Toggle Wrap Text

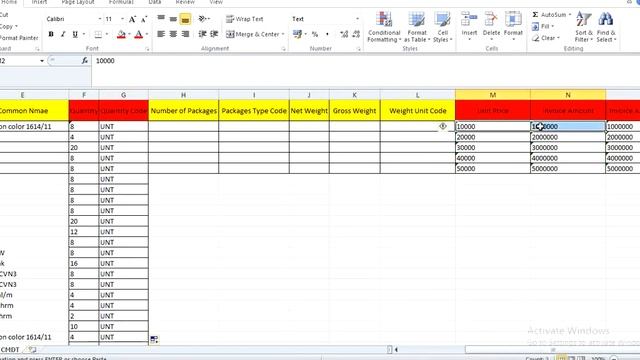click(244, 19)
